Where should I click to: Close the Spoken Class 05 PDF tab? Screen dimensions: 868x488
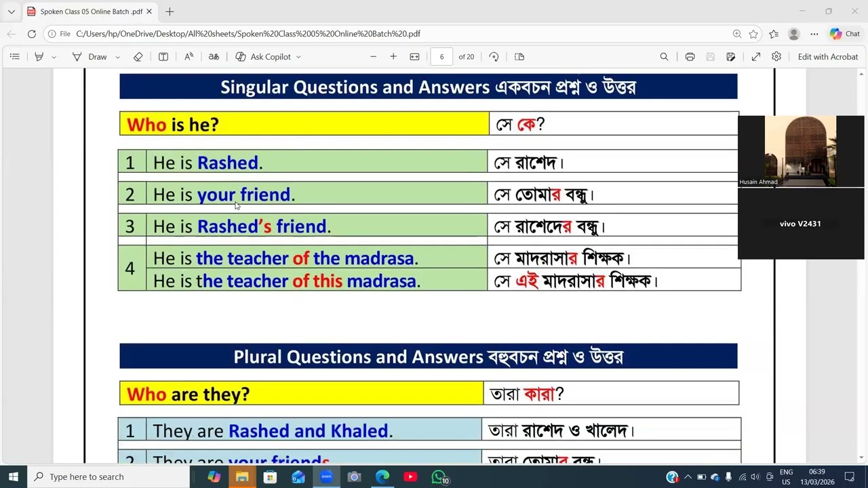[149, 12]
